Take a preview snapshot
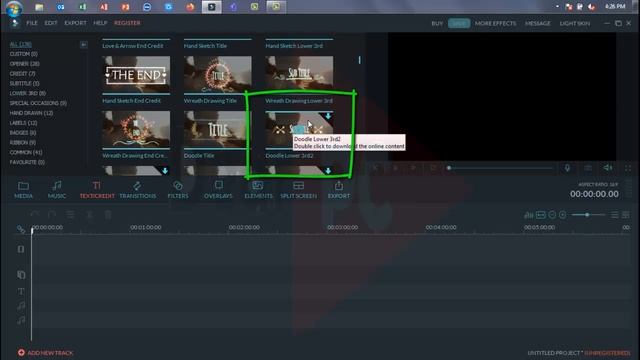 tap(588, 168)
